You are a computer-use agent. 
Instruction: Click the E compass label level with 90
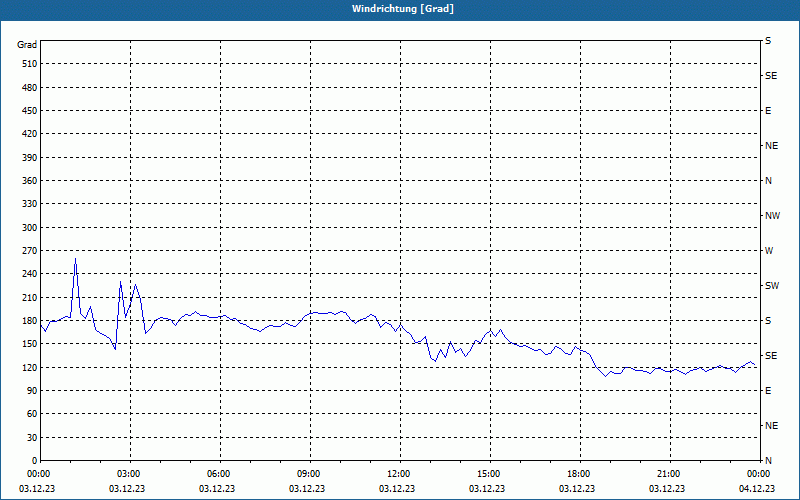768,391
